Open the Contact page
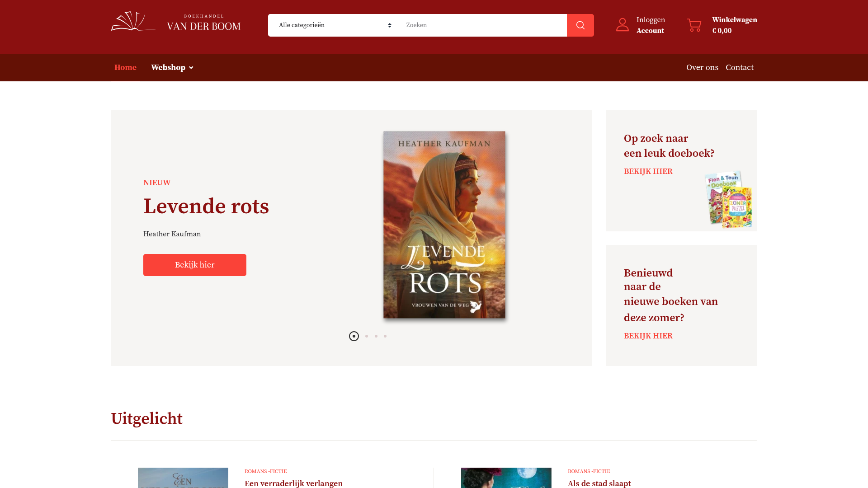Viewport: 868px width, 488px height. pyautogui.click(x=740, y=68)
